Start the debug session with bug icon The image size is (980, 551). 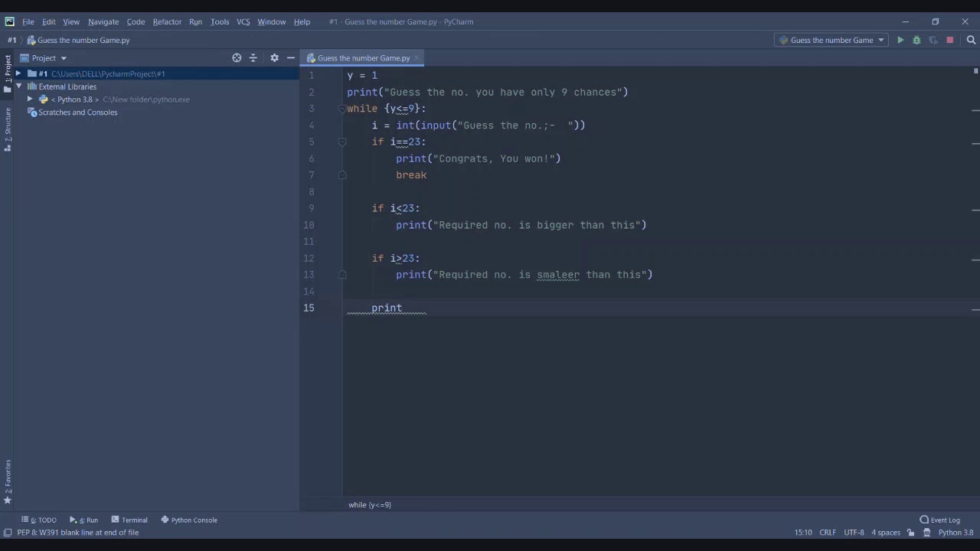coord(916,40)
